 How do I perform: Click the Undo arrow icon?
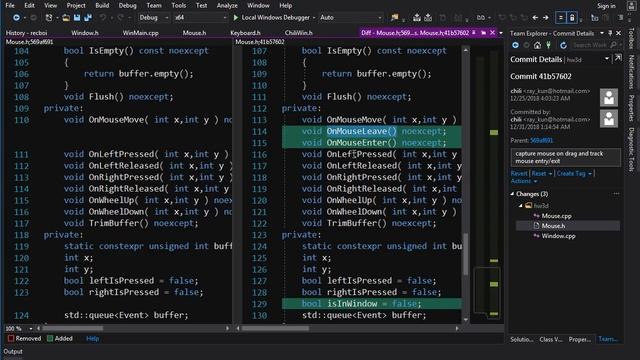click(103, 18)
